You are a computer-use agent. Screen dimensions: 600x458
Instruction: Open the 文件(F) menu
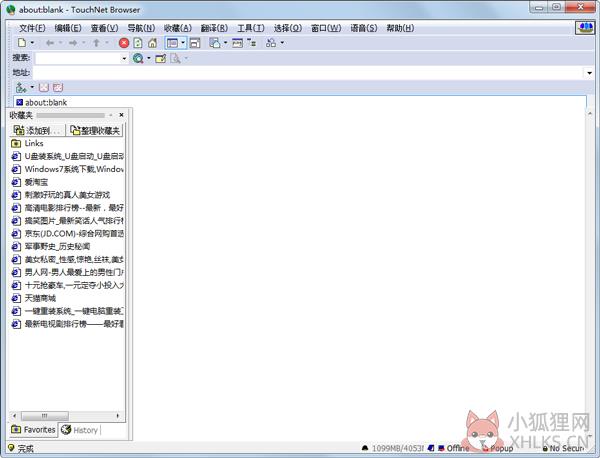tap(32, 28)
